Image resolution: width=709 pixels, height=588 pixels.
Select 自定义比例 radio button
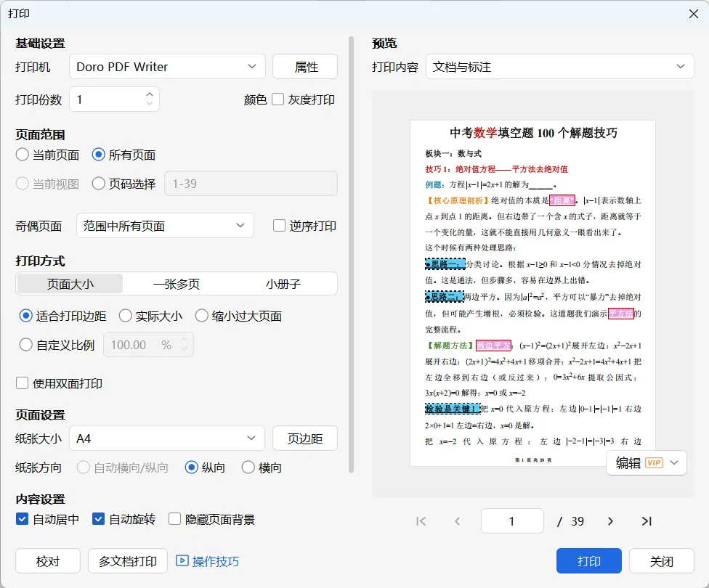click(25, 345)
